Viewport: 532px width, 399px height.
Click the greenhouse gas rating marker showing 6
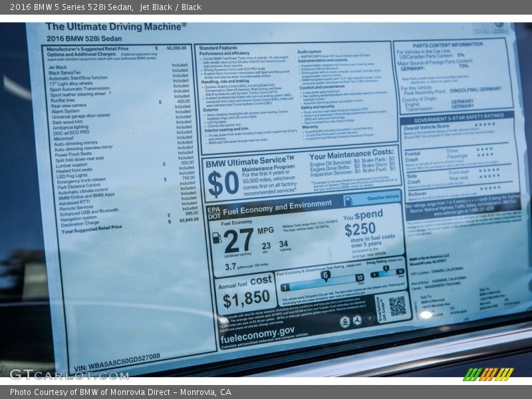pos(325,275)
